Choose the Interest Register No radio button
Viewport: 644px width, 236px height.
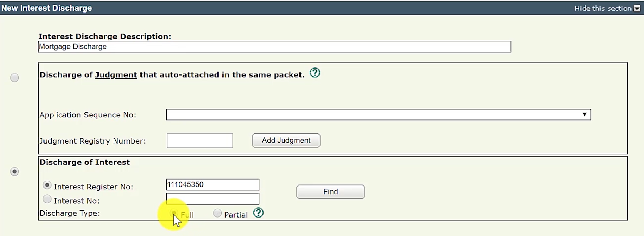(x=47, y=185)
